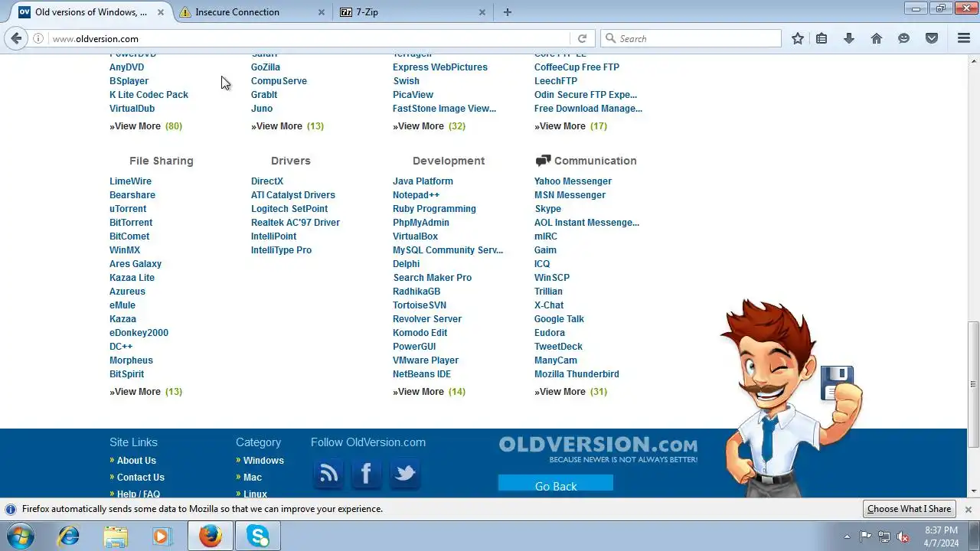Go to Firefox home page icon
Viewport: 980px width, 551px height.
[877, 38]
